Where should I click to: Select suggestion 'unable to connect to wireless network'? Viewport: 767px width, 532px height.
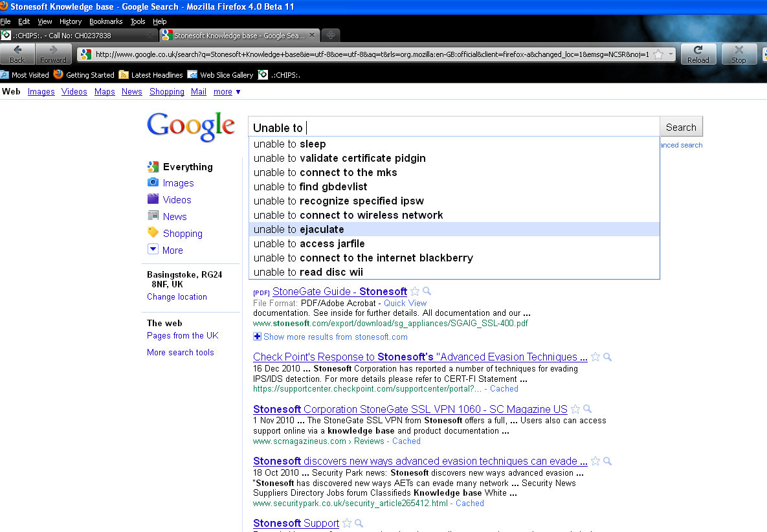(x=454, y=215)
